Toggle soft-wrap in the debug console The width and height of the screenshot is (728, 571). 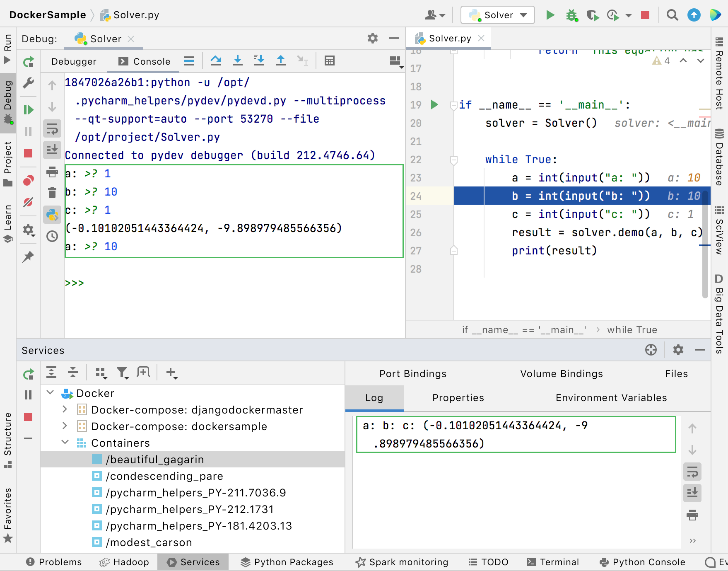click(52, 128)
